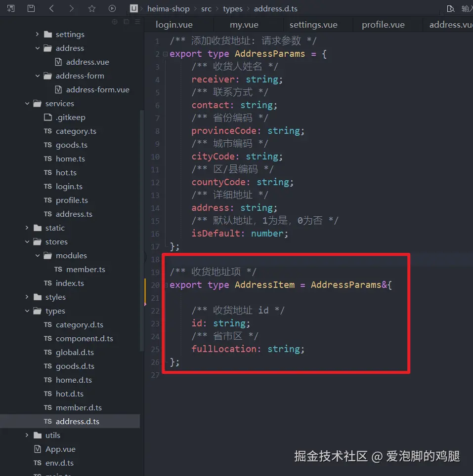Click the TS icon beside category.ts
Screen dimensions: 473x476
47,131
